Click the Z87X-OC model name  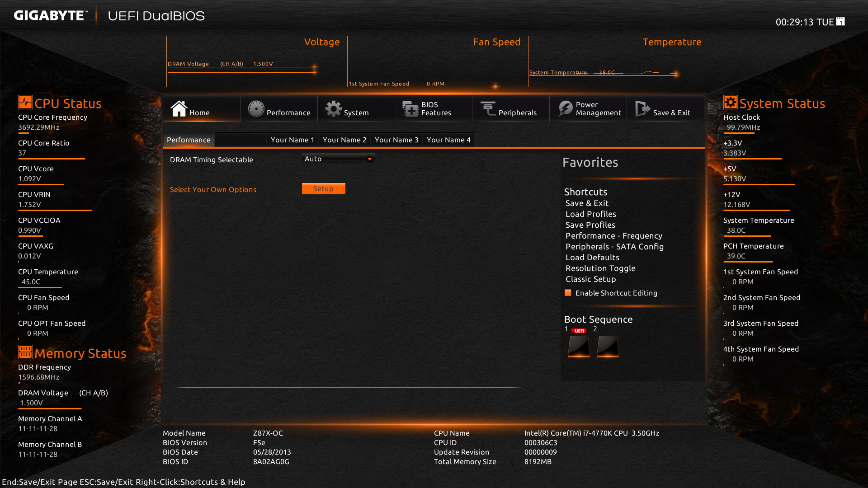pos(268,433)
